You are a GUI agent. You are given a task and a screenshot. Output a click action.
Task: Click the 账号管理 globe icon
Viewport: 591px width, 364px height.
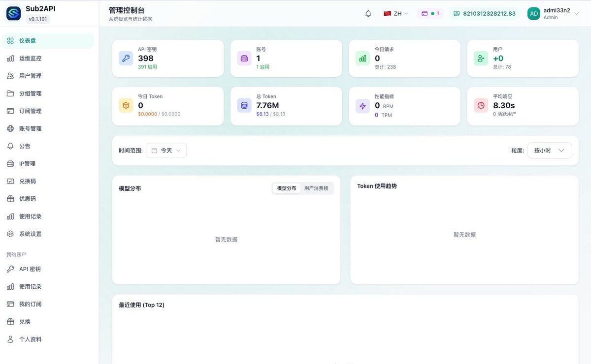(x=10, y=128)
